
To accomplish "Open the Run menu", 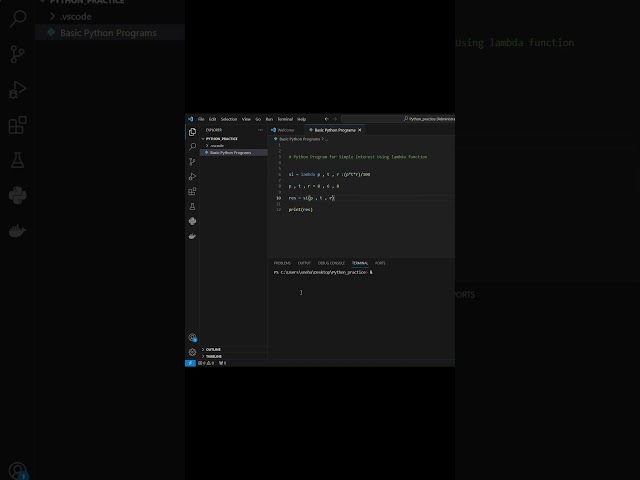I will pos(269,119).
